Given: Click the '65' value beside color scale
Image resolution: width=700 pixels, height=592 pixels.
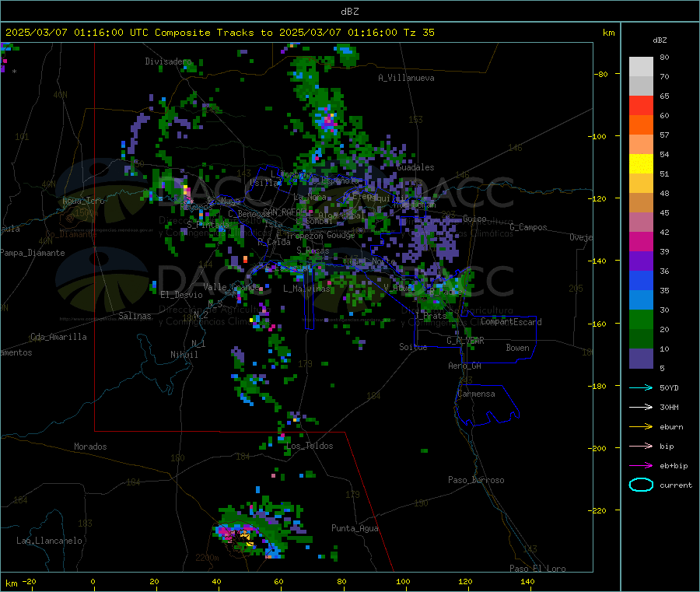Looking at the screenshot, I should pyautogui.click(x=664, y=96).
